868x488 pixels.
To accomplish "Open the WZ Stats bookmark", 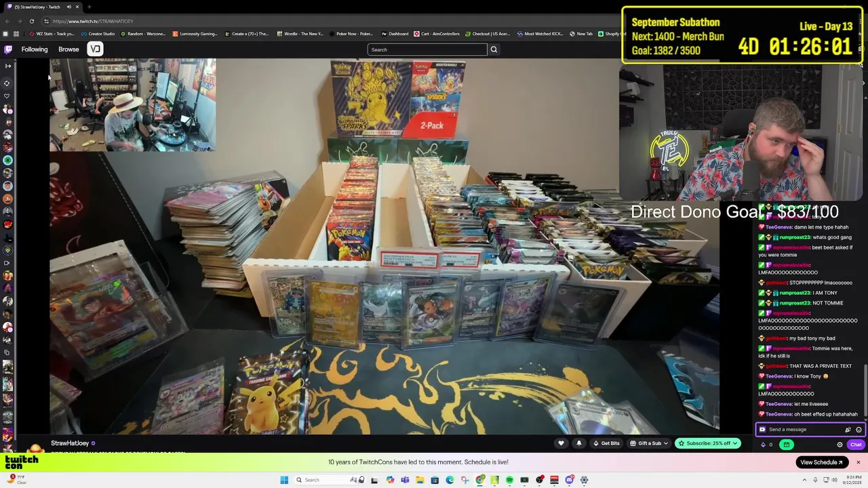I will [x=52, y=34].
